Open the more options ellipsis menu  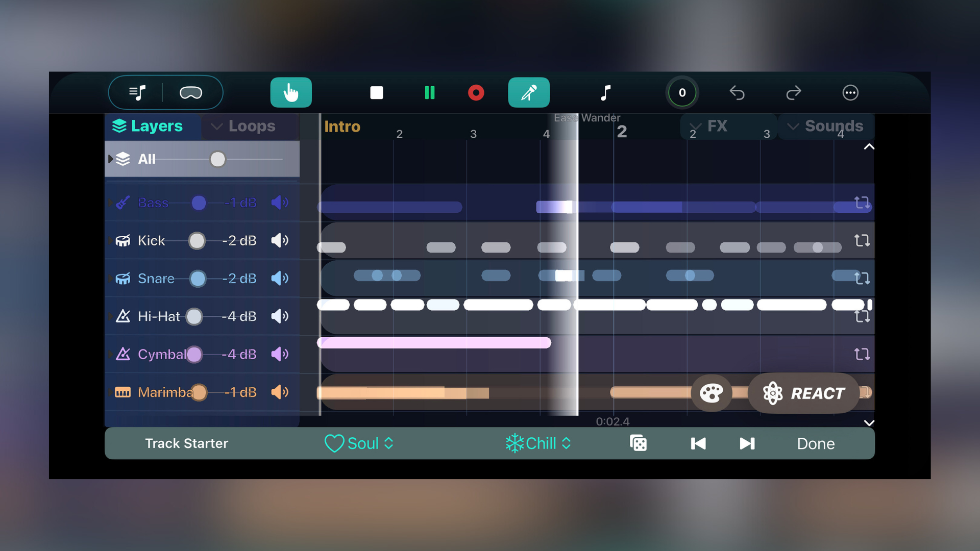[850, 93]
